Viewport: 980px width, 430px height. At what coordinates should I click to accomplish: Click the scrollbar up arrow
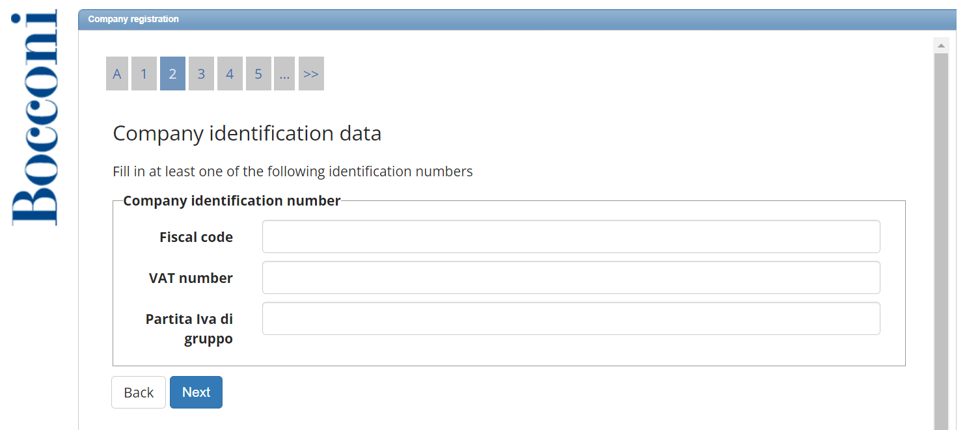[x=941, y=44]
